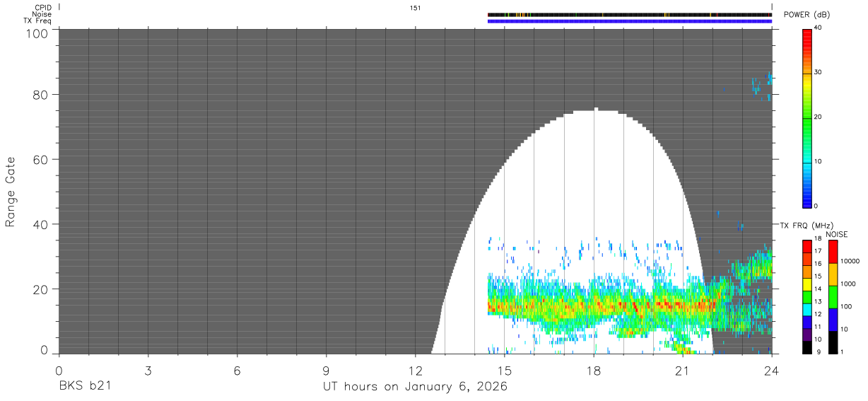Click the 3 tick on UT hours axis

pos(148,371)
